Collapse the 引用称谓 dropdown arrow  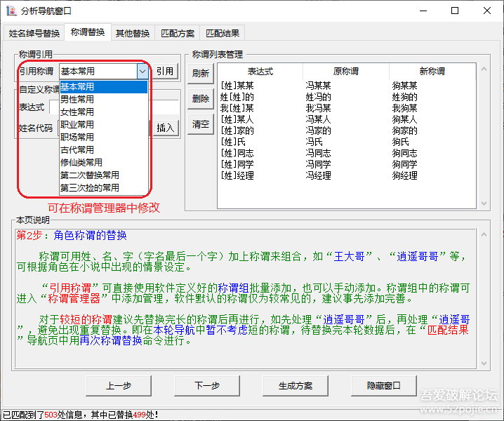pos(142,72)
